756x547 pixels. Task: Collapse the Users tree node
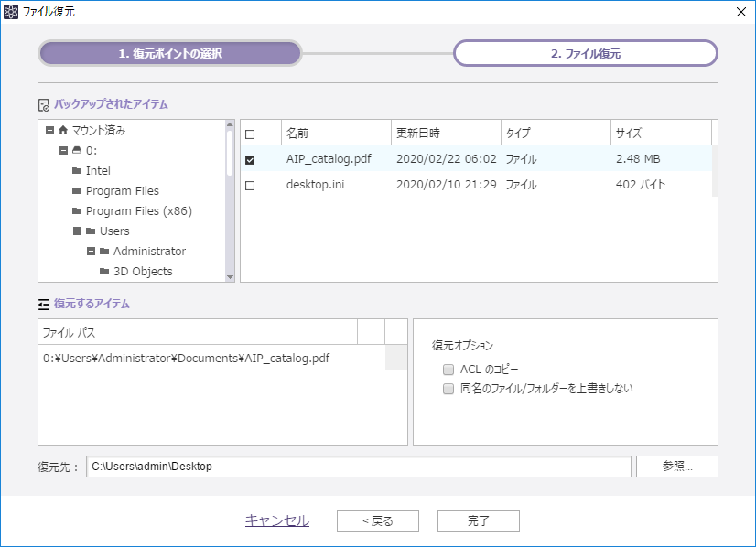point(77,231)
